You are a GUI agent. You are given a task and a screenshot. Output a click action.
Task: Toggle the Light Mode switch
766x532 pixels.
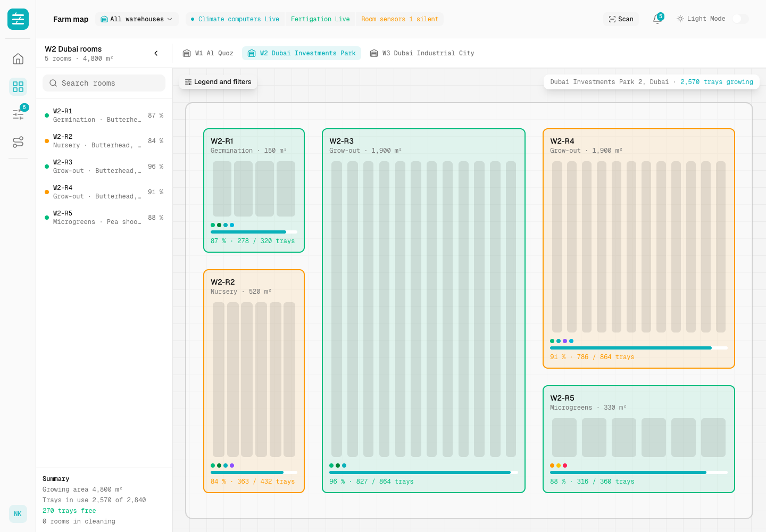pyautogui.click(x=740, y=19)
